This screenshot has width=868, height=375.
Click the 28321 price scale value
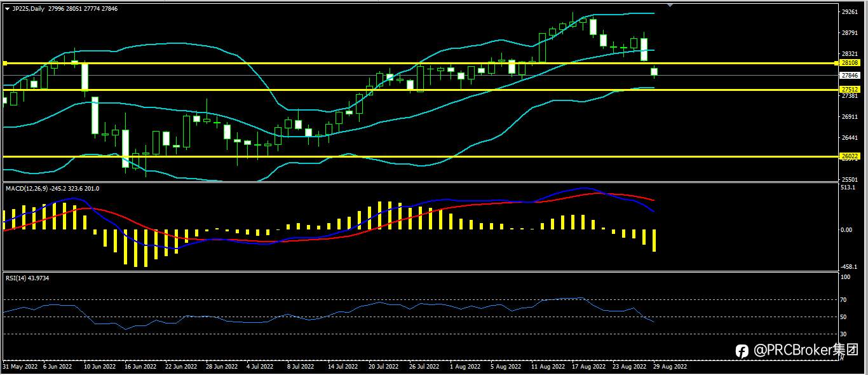(x=850, y=54)
